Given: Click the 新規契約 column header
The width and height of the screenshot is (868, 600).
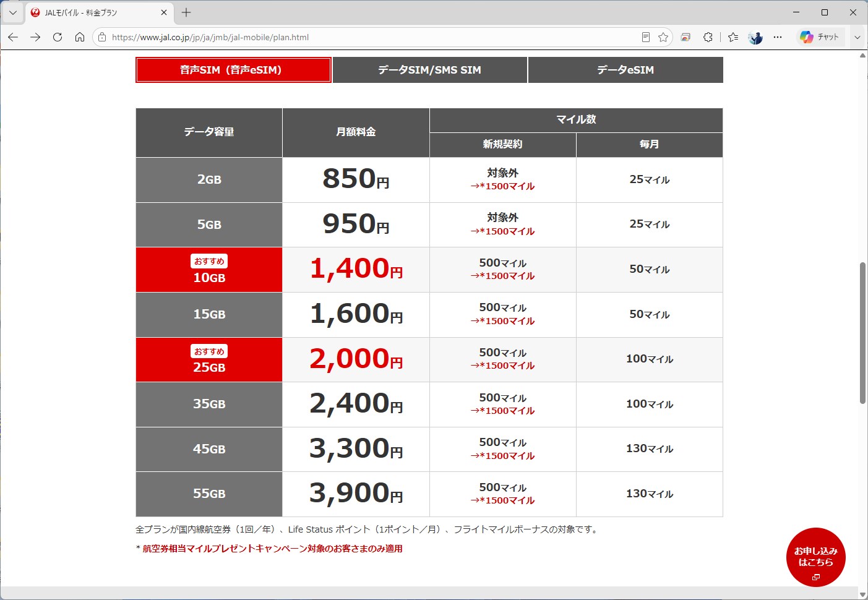Looking at the screenshot, I should coord(503,145).
